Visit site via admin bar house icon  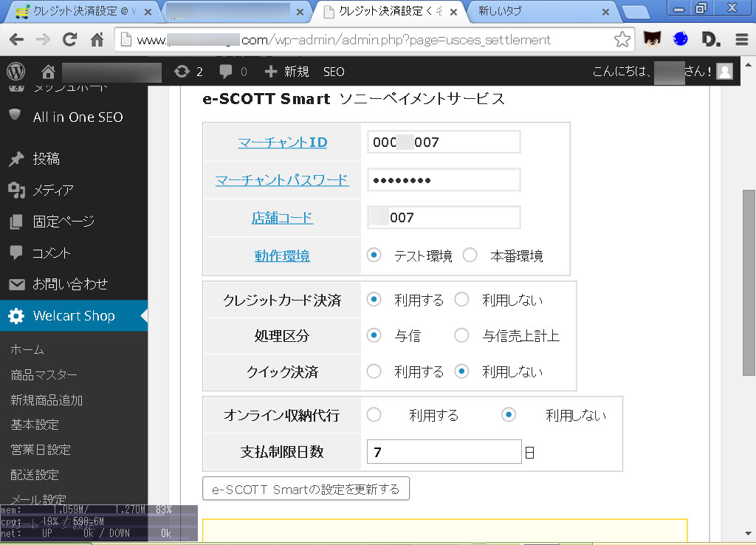pos(48,72)
